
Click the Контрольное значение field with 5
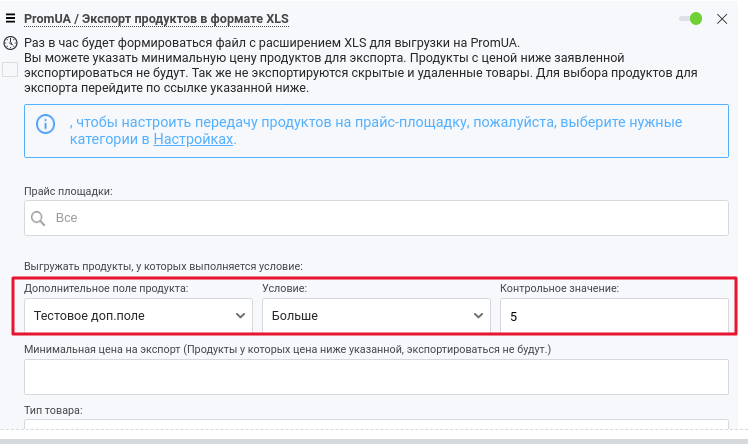pos(614,315)
